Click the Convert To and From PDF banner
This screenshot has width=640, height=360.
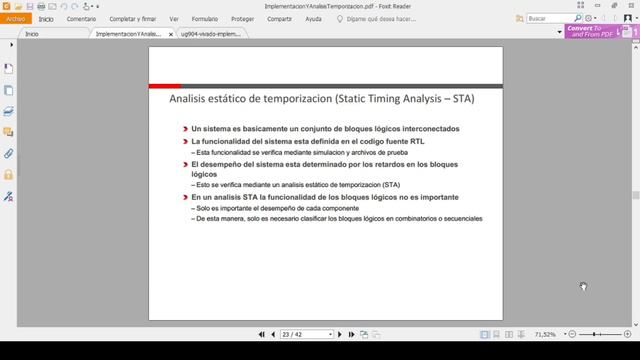pyautogui.click(x=602, y=31)
